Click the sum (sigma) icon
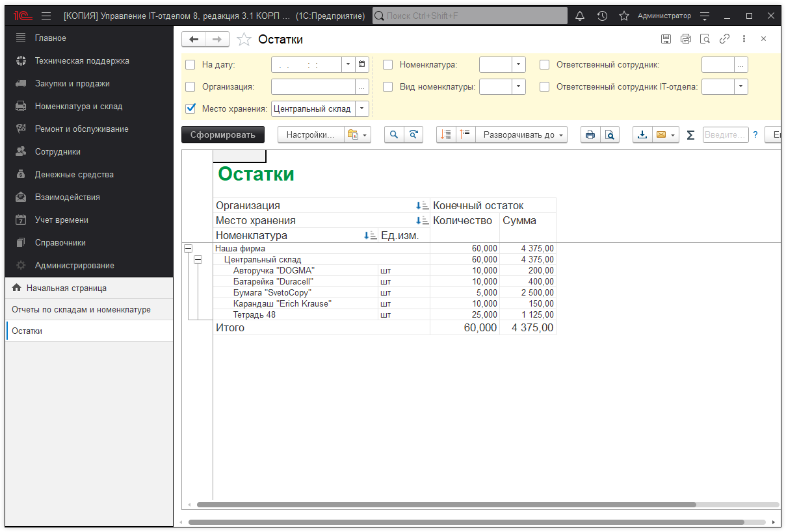786x532 pixels. pos(690,134)
